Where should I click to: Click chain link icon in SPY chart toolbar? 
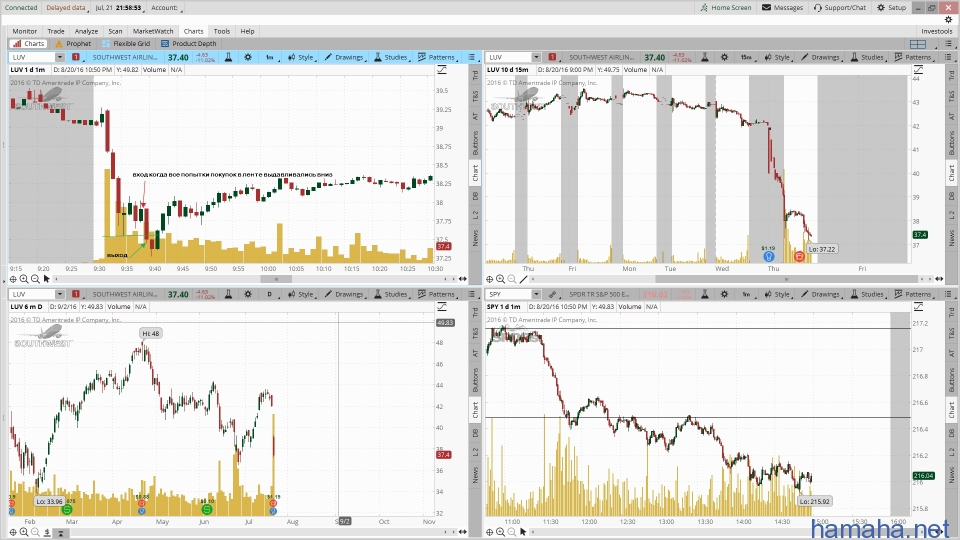pos(552,294)
